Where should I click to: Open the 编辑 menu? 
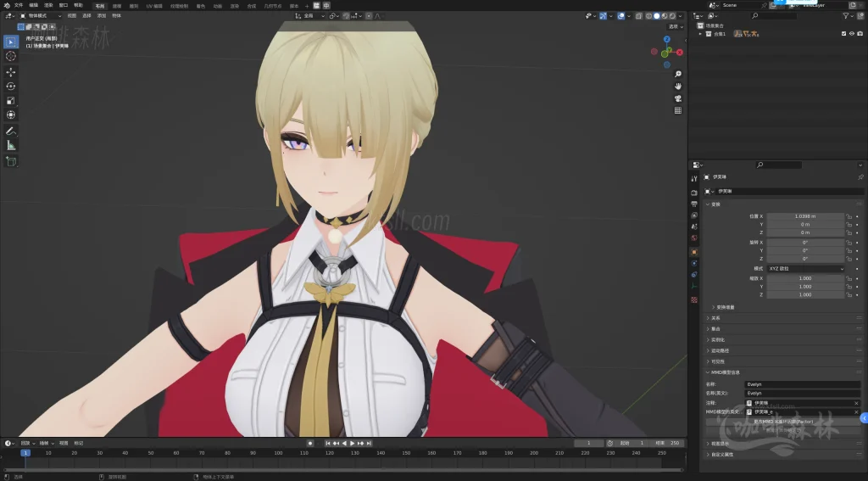pyautogui.click(x=34, y=6)
